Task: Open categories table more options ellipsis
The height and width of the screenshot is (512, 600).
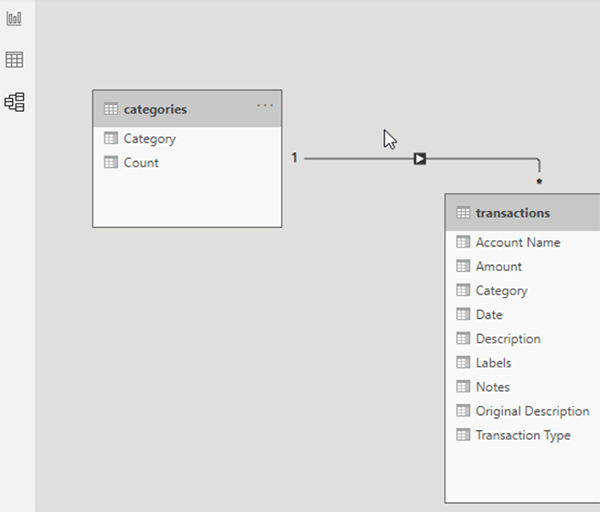Action: (x=265, y=105)
